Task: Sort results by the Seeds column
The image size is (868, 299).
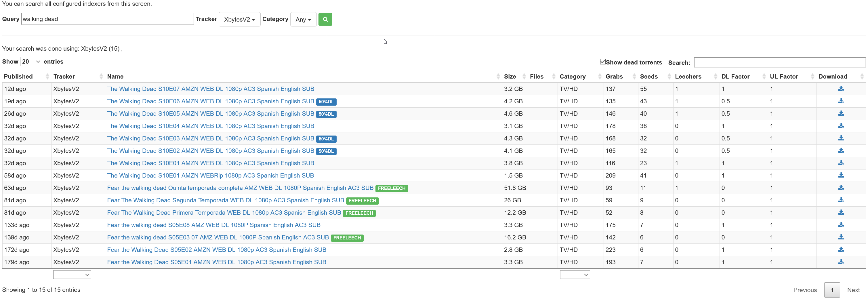Action: coord(649,76)
